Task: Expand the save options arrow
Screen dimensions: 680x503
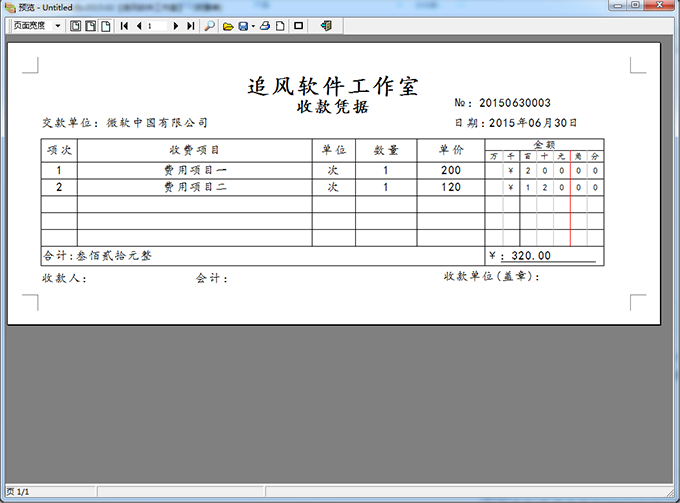Action: [253, 26]
